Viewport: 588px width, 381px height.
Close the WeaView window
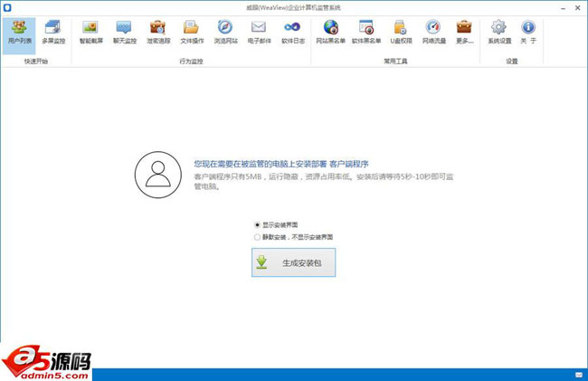[x=578, y=8]
